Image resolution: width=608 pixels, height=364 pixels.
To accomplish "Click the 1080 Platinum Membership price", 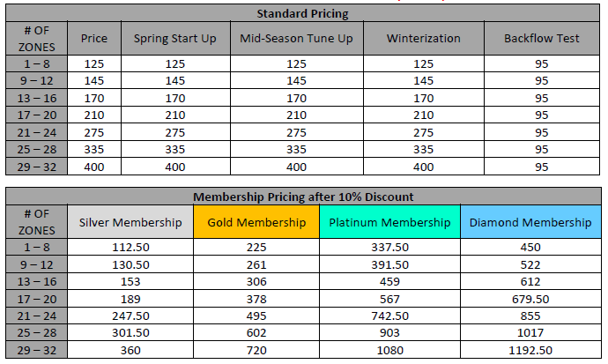I will [x=389, y=350].
